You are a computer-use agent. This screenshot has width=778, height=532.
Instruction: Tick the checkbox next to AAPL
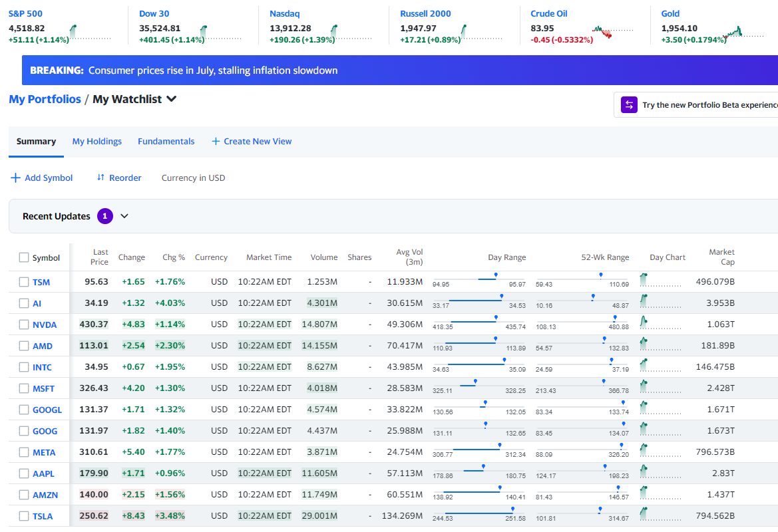[x=24, y=473]
